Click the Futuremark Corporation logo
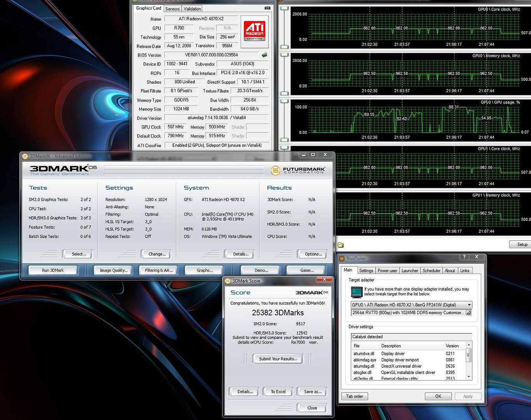This screenshot has width=531, height=420. (298, 170)
